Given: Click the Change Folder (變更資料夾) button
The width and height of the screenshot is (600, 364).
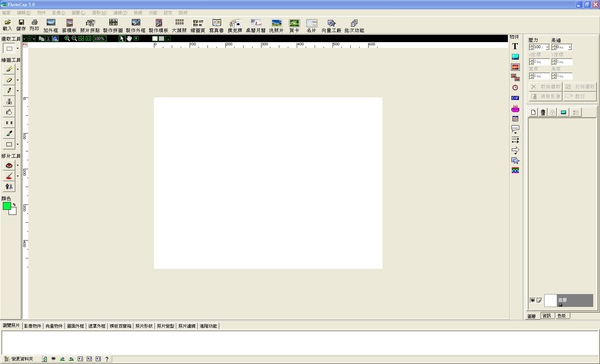Looking at the screenshot, I should point(19,359).
